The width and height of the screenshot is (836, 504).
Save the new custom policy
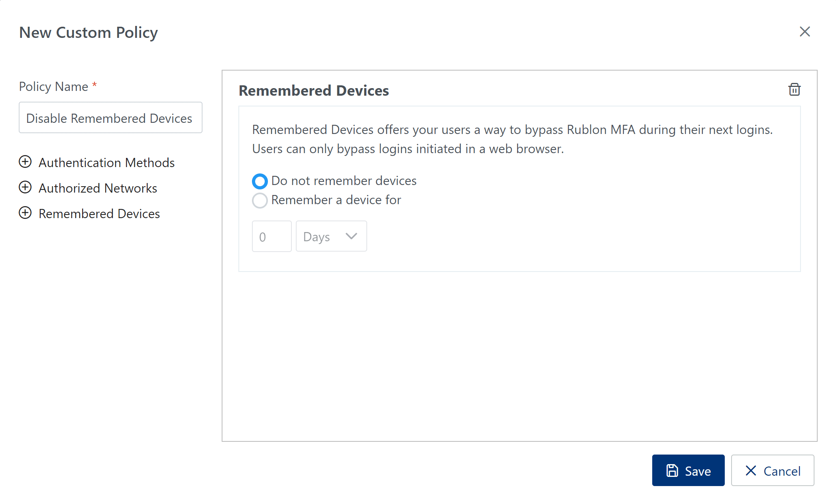click(688, 471)
